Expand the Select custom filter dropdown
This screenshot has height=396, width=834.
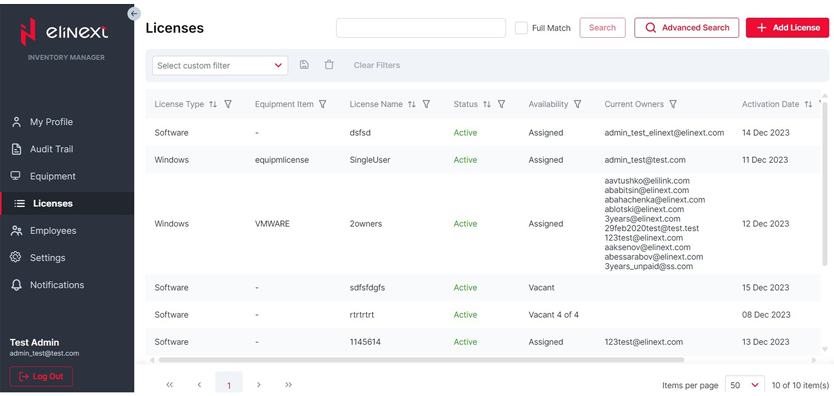tap(220, 65)
